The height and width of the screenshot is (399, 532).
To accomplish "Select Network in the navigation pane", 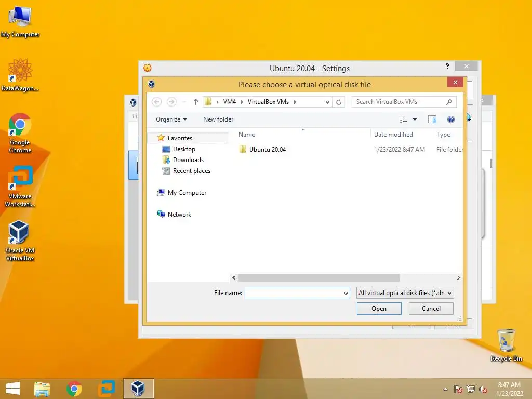I will (179, 215).
